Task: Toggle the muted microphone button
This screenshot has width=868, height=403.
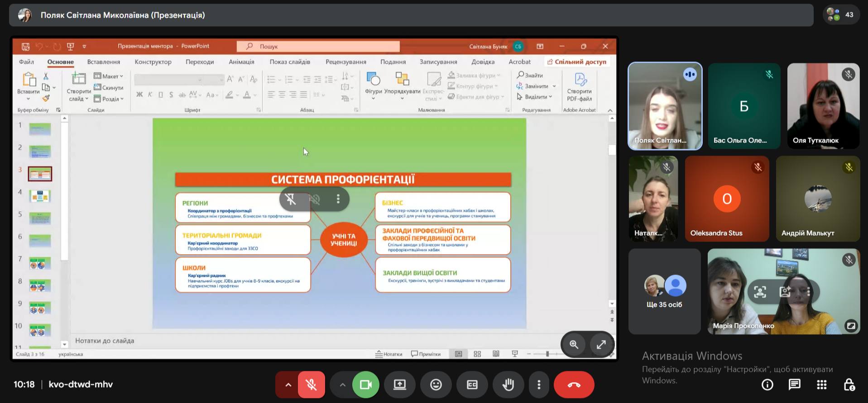Action: point(311,384)
